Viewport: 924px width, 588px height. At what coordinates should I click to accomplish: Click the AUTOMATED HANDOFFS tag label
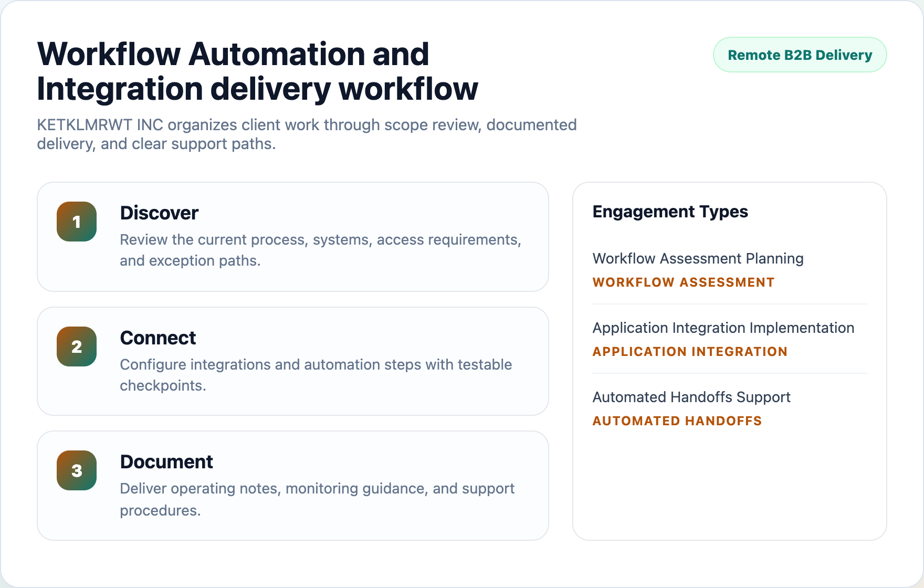677,421
